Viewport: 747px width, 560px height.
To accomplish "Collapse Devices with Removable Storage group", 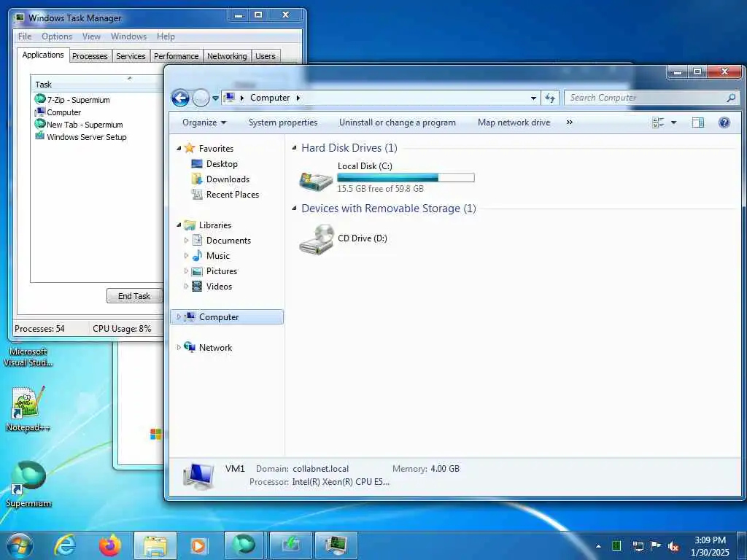I will 295,209.
